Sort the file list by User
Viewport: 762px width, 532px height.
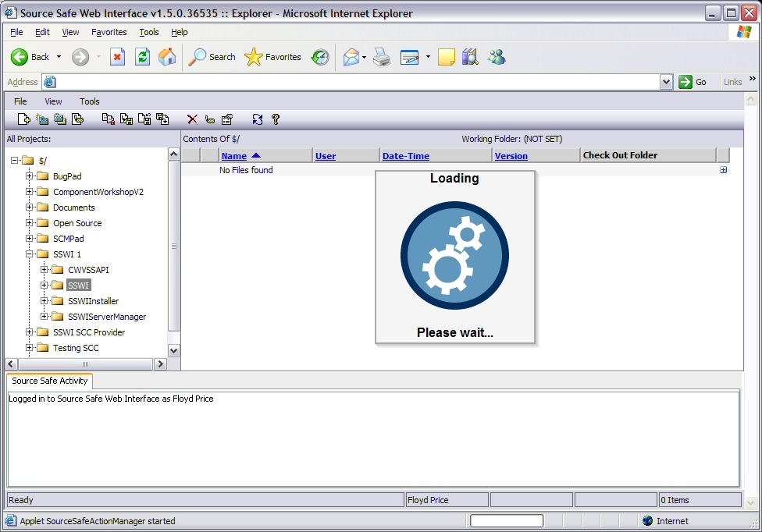[x=325, y=156]
